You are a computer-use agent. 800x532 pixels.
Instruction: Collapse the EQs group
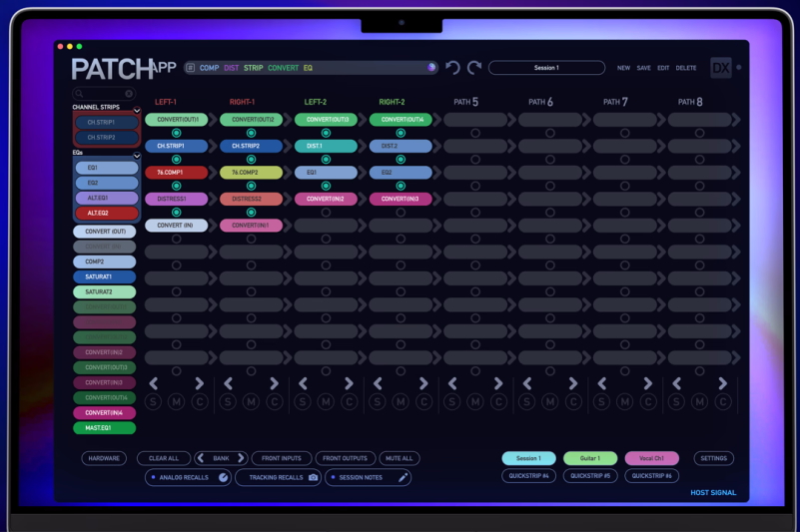137,155
